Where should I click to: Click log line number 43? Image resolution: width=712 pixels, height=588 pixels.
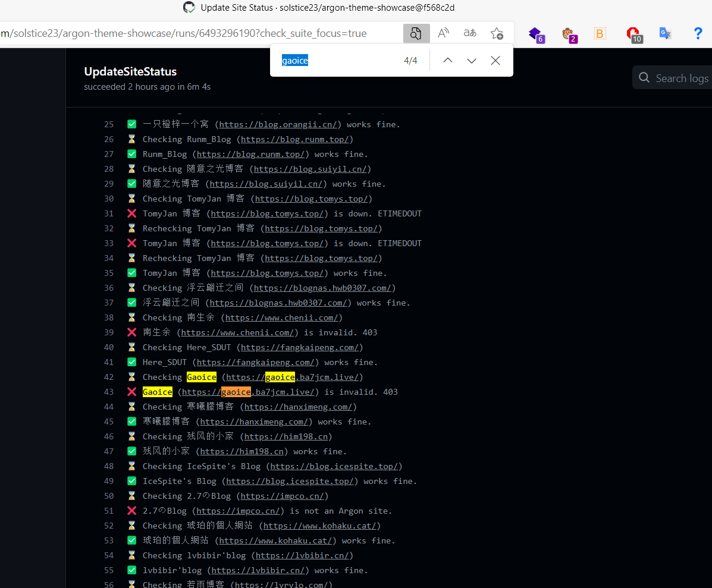click(x=109, y=391)
